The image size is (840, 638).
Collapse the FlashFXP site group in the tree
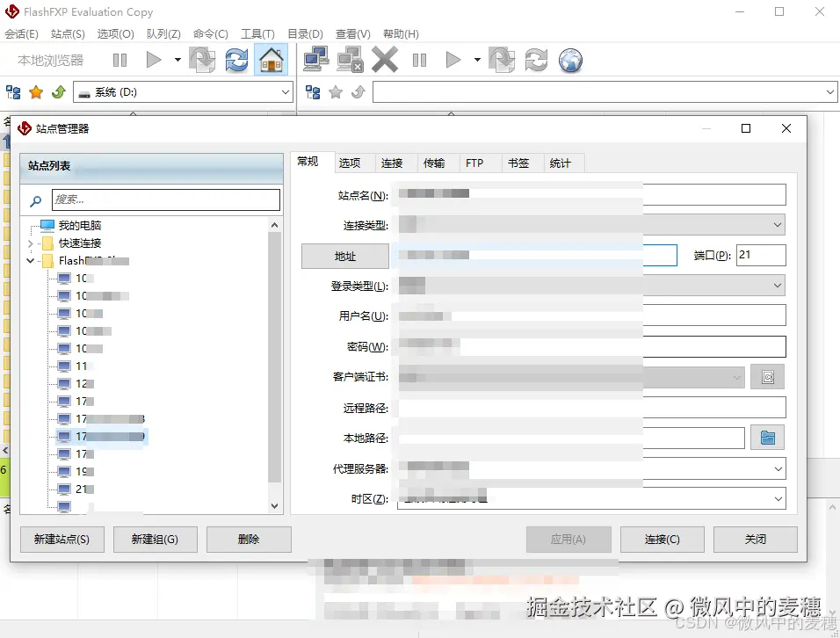pyautogui.click(x=31, y=260)
